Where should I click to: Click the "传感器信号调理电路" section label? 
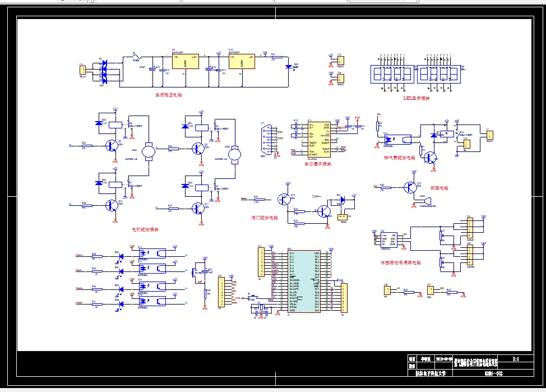(x=400, y=262)
